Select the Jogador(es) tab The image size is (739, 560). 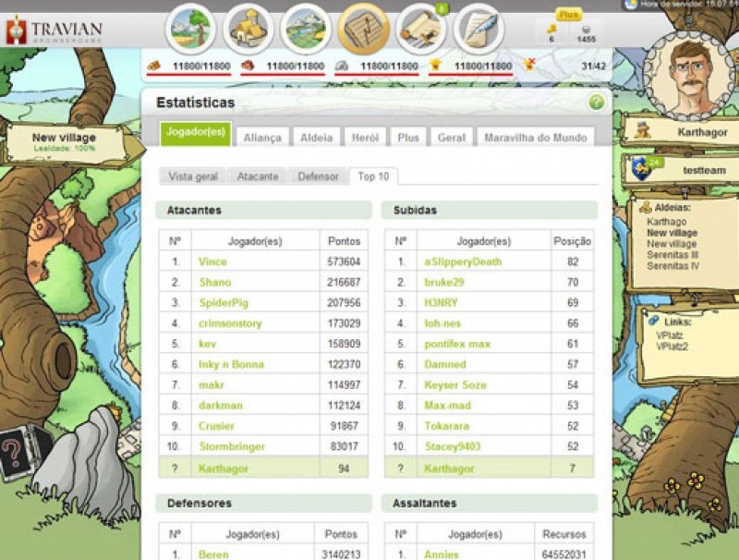[x=196, y=134]
